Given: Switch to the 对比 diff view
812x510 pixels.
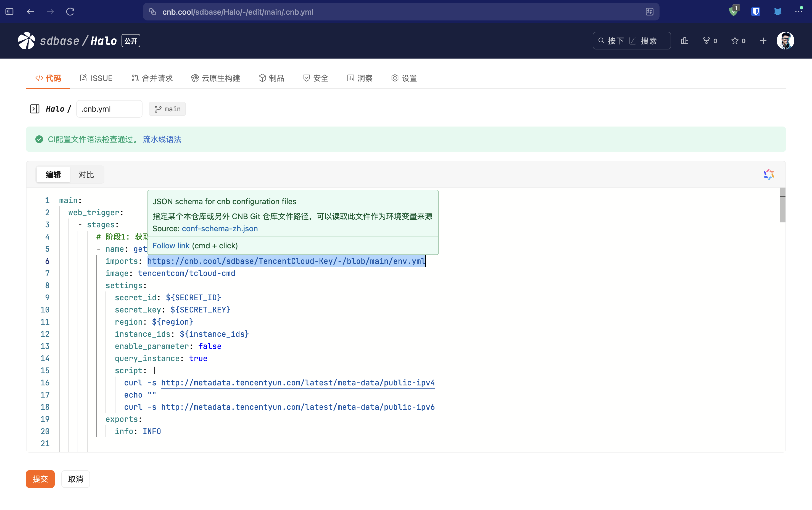Looking at the screenshot, I should [x=86, y=175].
